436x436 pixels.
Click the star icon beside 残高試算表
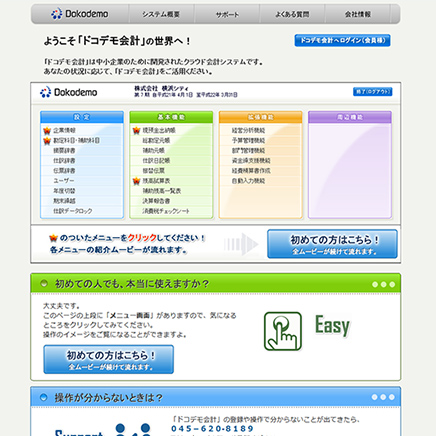click(136, 181)
